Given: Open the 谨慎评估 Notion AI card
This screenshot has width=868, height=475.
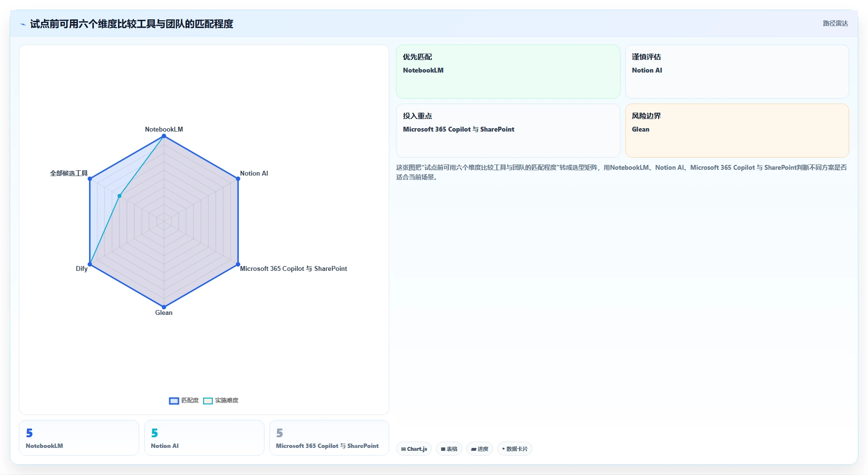Looking at the screenshot, I should click(x=737, y=72).
